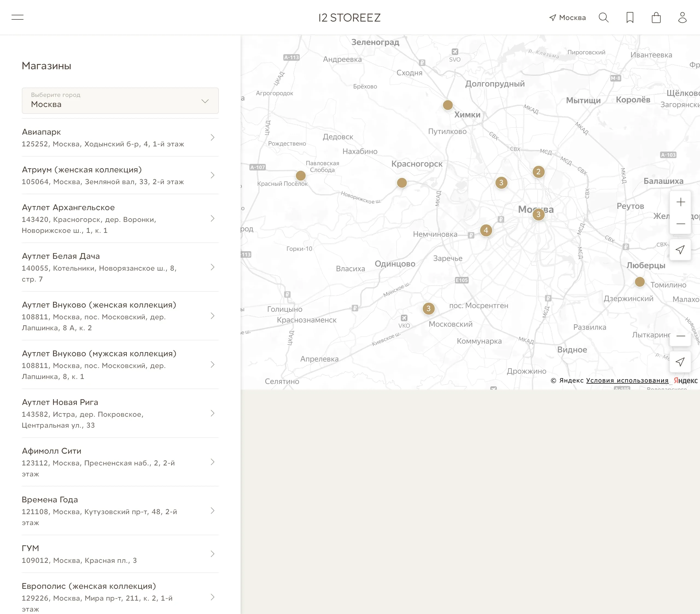The width and height of the screenshot is (700, 614).
Task: Open the shopping bag cart
Action: click(656, 18)
